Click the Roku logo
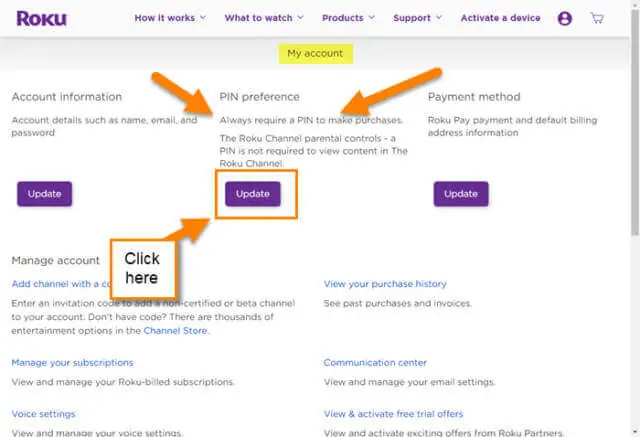 pyautogui.click(x=41, y=18)
